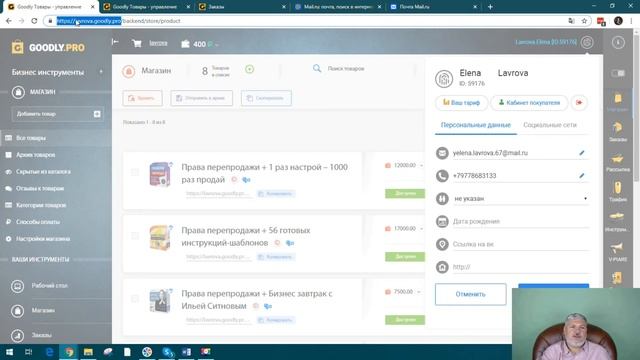Image resolution: width=640 pixels, height=360 pixels.
Task: Tick checkbox for 56 готовых инструкций product
Action: pos(135,236)
